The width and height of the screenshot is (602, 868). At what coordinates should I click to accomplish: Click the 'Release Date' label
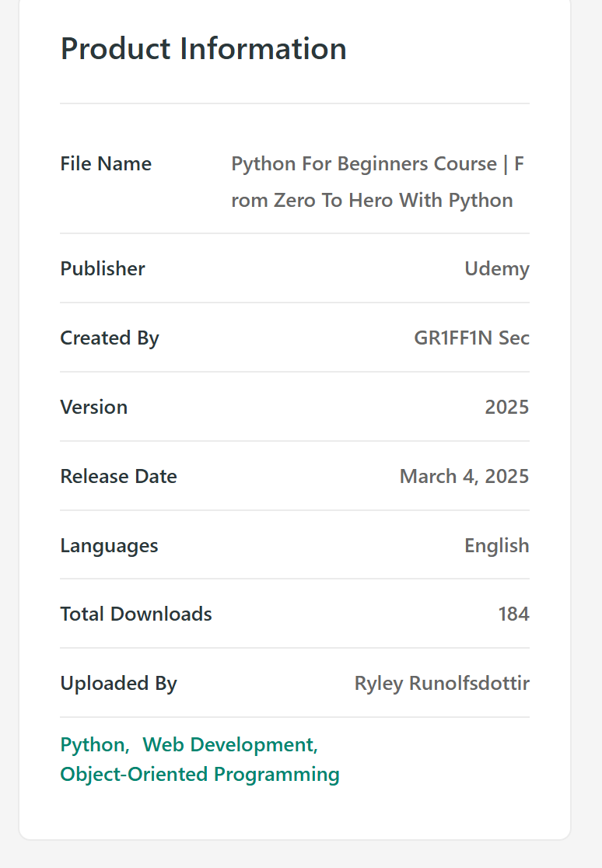coord(118,476)
